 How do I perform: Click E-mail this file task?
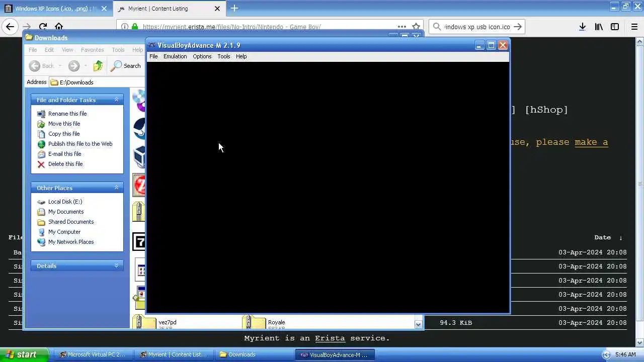pyautogui.click(x=64, y=154)
